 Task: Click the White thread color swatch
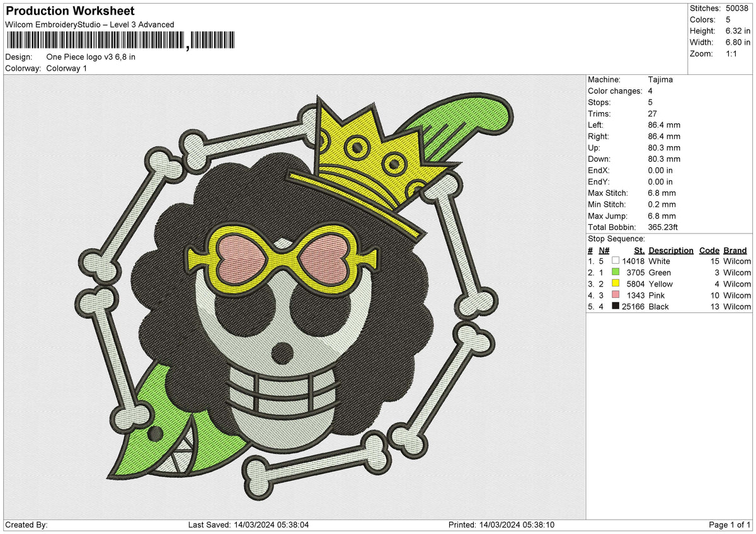click(x=616, y=261)
